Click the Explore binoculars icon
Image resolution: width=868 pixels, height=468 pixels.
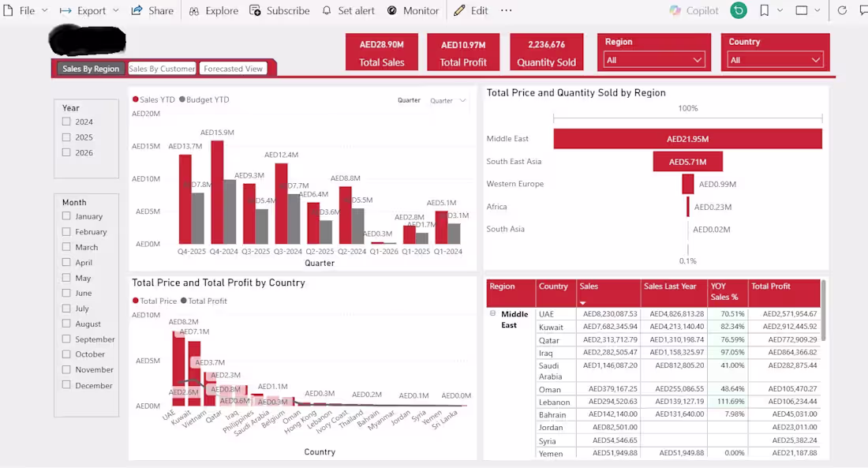[x=194, y=10]
